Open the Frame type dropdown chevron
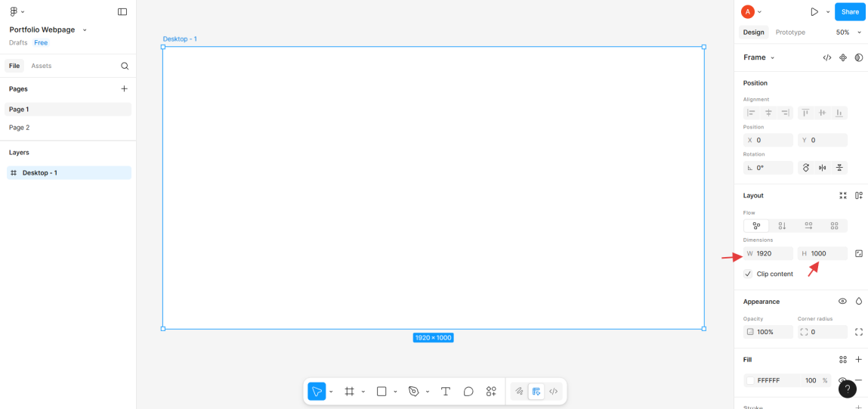The image size is (868, 409). coord(772,57)
